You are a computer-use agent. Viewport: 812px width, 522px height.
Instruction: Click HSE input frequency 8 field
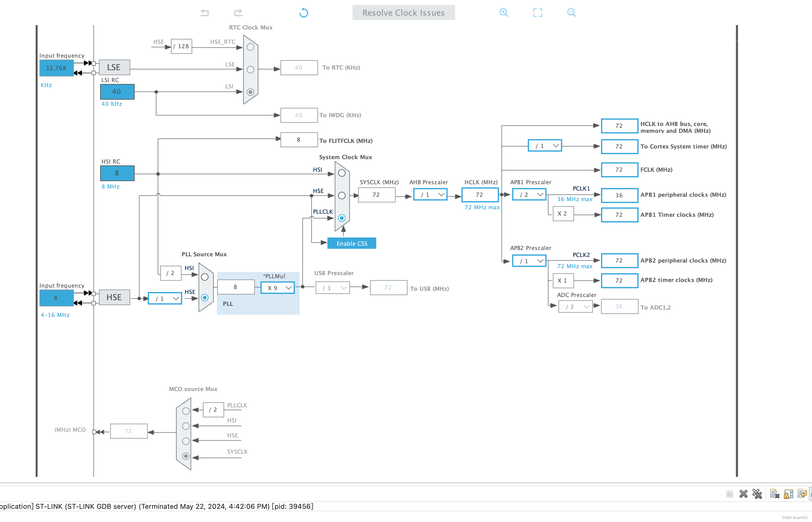coord(56,298)
